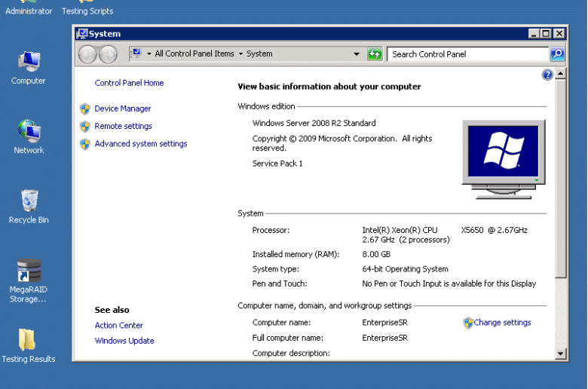The width and height of the screenshot is (588, 389).
Task: Click the Intel(R) Xeon(R) CPU processor value
Action: 444,234
